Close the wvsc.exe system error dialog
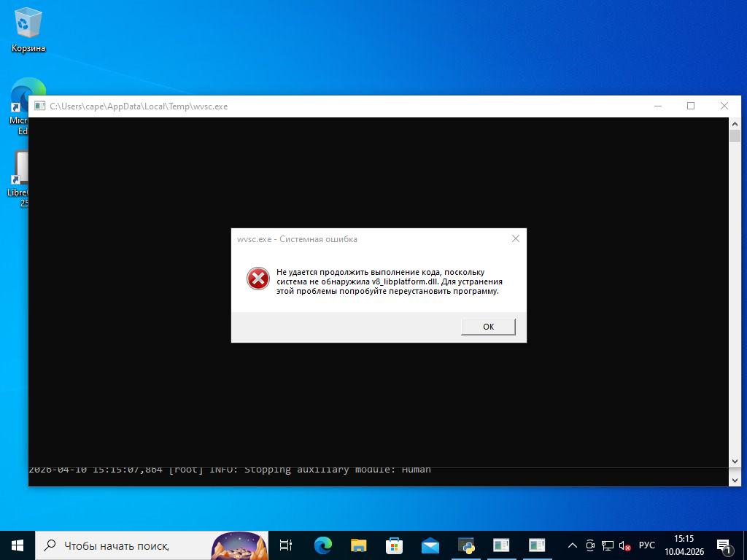The width and height of the screenshot is (747, 560). coord(516,238)
